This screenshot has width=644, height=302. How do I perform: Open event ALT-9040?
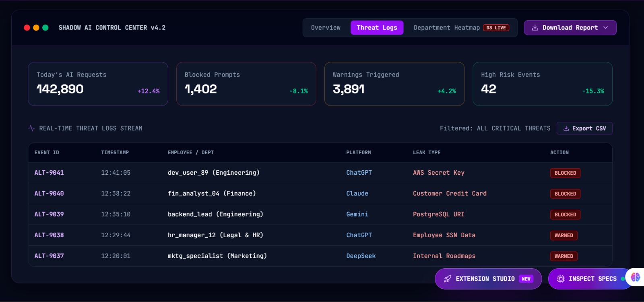click(49, 194)
